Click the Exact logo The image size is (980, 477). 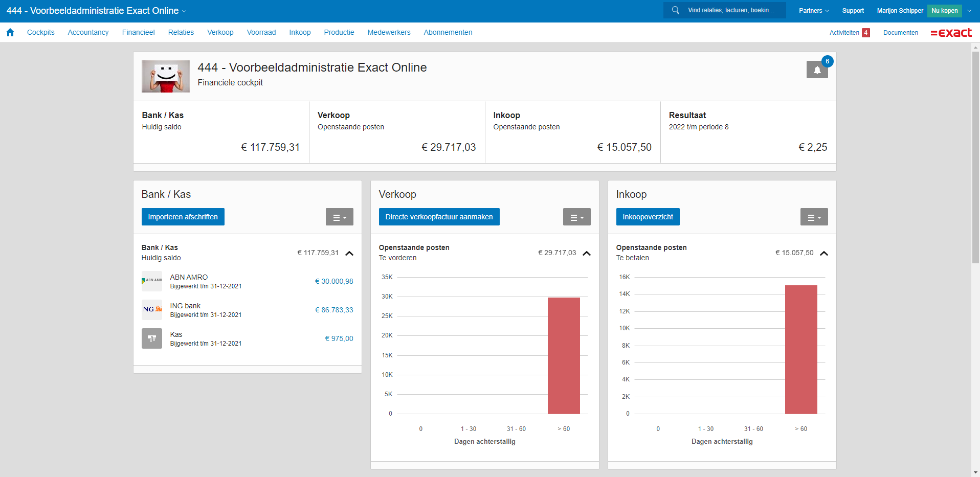pos(950,32)
